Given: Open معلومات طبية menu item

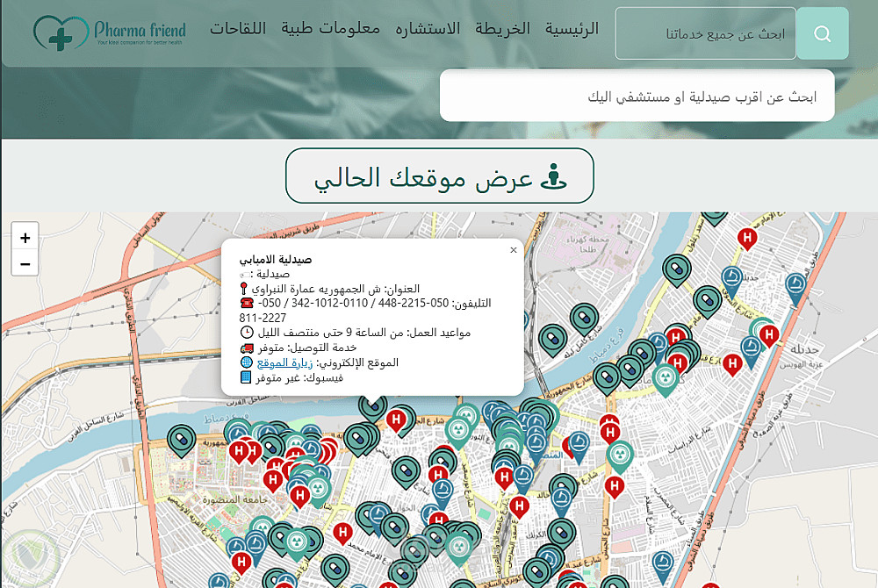Looking at the screenshot, I should click(x=330, y=29).
